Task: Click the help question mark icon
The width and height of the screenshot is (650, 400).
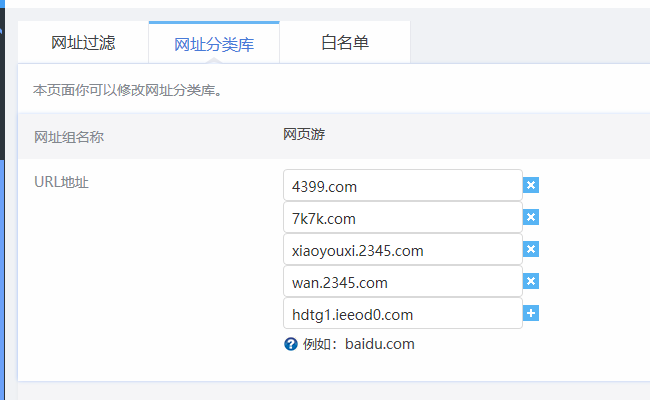Action: coord(291,344)
